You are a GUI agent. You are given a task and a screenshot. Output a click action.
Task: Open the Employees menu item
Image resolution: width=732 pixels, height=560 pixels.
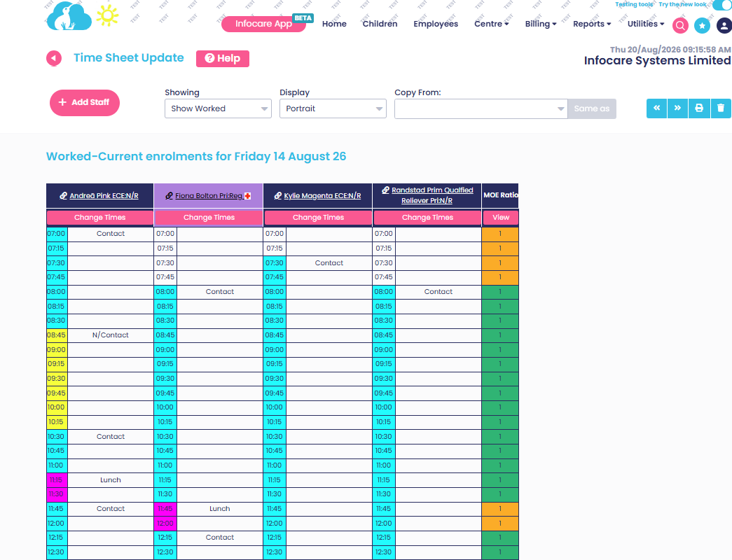(436, 24)
